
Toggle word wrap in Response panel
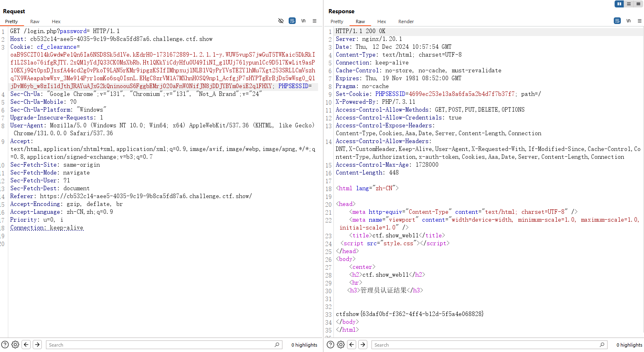(x=617, y=21)
